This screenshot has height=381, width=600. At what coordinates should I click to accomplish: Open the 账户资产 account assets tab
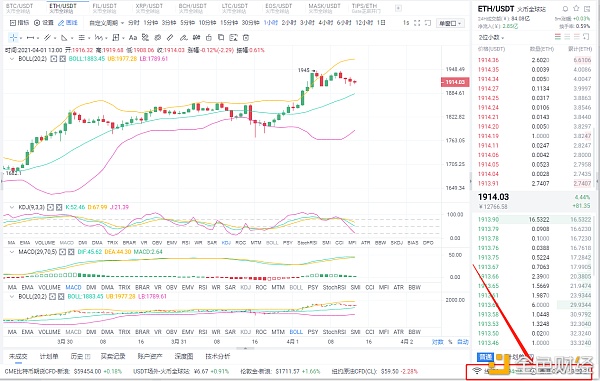pos(150,356)
